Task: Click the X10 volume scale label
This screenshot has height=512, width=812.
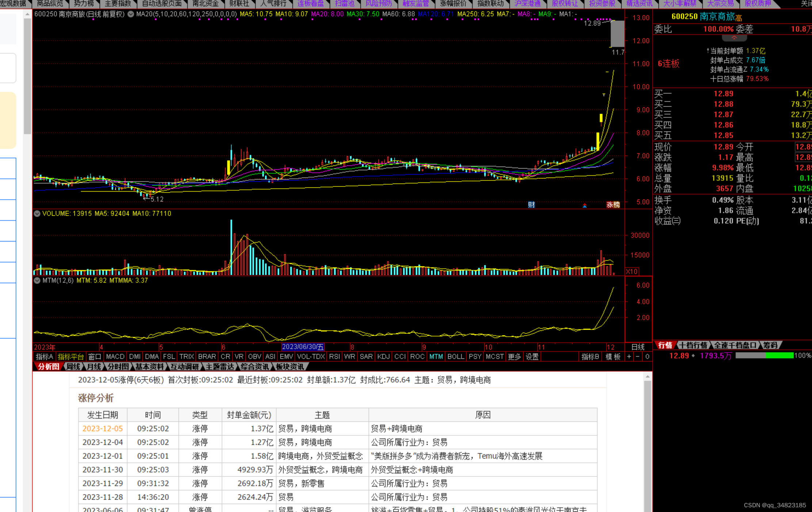Action: tap(632, 272)
